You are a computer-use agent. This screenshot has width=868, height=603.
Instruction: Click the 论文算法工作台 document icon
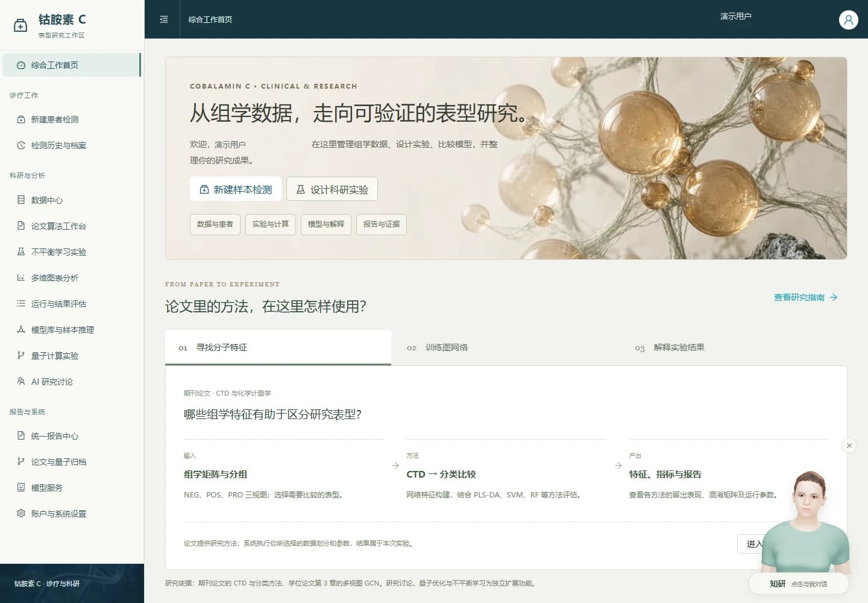coord(21,226)
